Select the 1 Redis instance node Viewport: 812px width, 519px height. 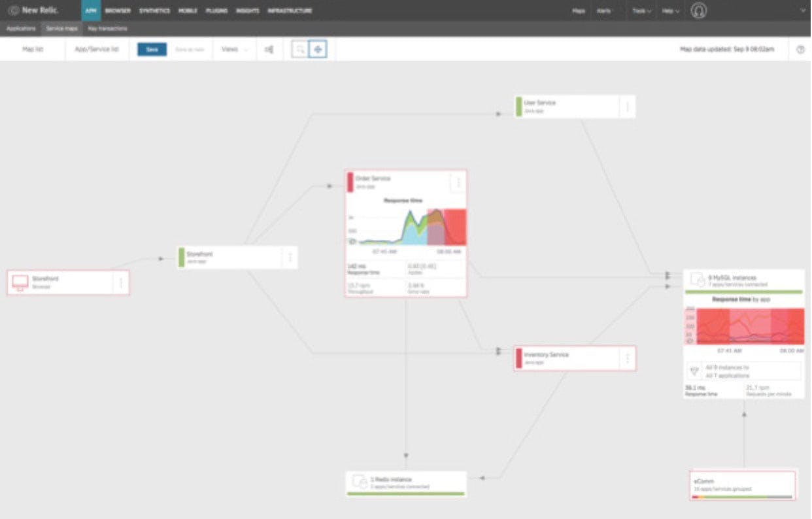point(406,484)
